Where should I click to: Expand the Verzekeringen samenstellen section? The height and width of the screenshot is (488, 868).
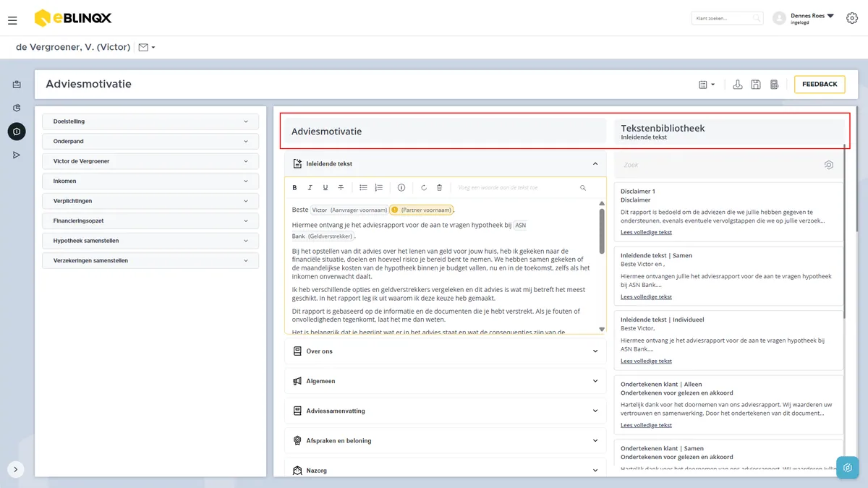point(150,260)
